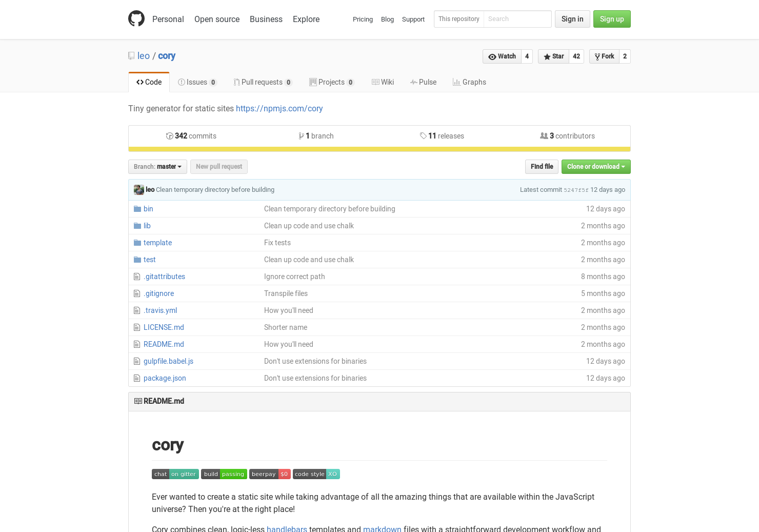Image resolution: width=759 pixels, height=532 pixels.
Task: Open the Pricing link
Action: (363, 19)
